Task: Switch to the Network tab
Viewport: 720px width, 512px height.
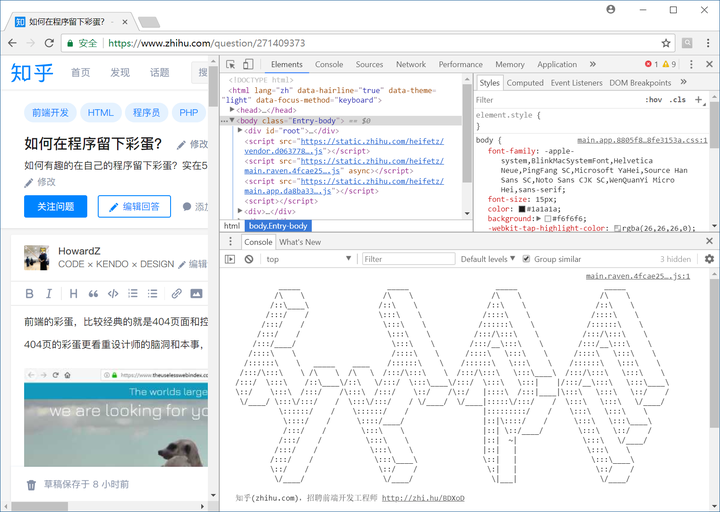Action: (411, 64)
